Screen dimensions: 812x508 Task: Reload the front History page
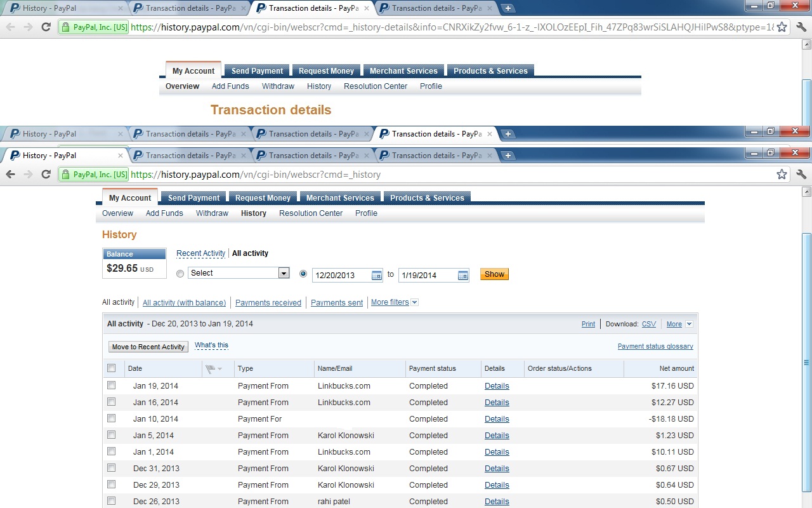(x=46, y=175)
